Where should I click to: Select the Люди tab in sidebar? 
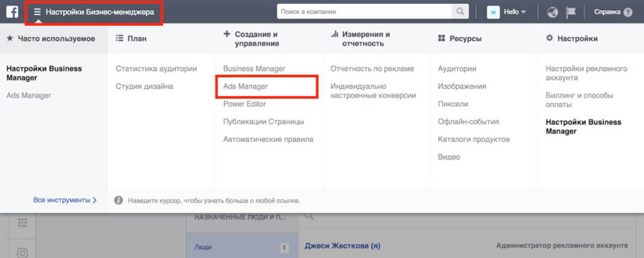tap(203, 248)
